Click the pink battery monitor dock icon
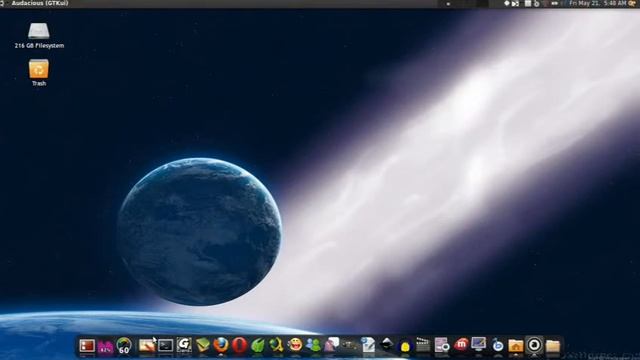 (x=105, y=346)
